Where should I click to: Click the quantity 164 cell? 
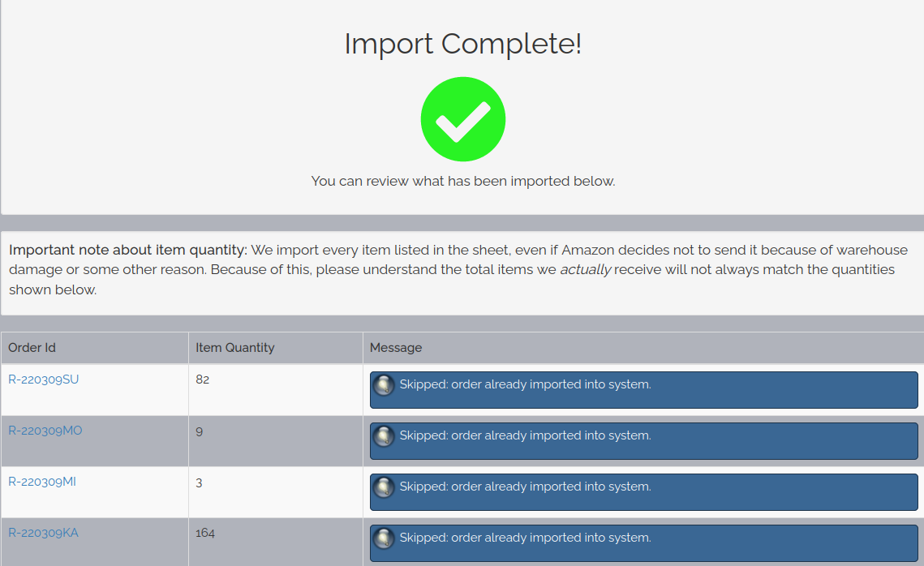coord(206,533)
